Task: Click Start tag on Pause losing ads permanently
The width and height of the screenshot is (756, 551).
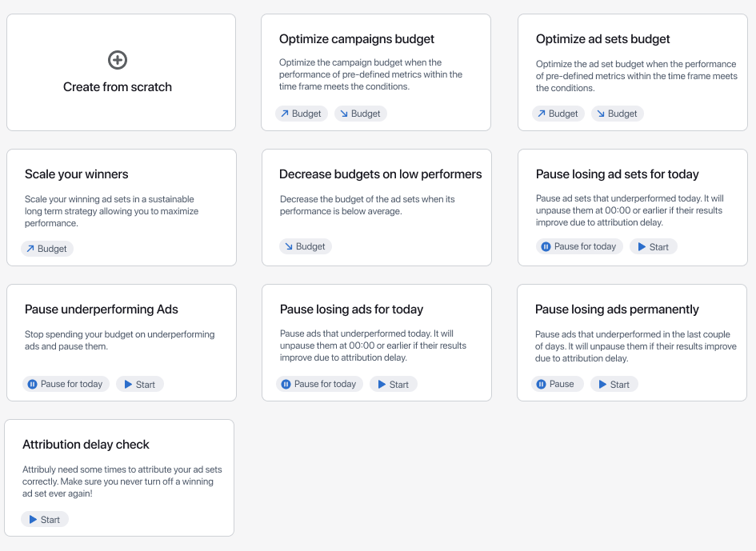Action: (x=614, y=384)
